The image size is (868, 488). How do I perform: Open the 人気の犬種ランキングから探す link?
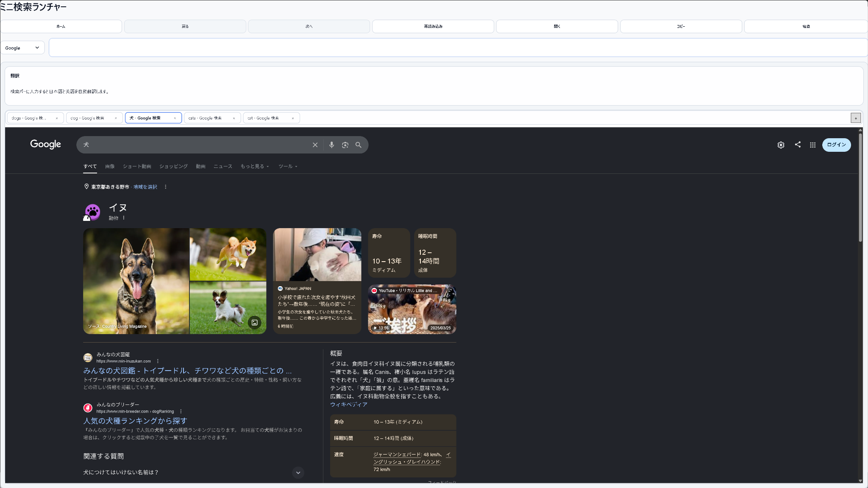[x=135, y=421]
